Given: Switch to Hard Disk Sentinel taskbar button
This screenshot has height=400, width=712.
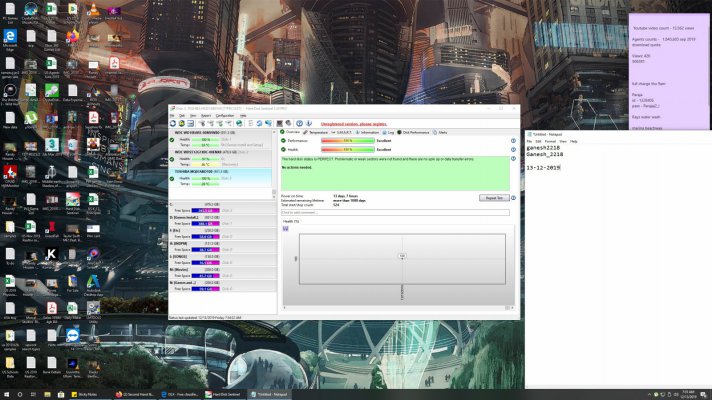Looking at the screenshot, I should [224, 395].
